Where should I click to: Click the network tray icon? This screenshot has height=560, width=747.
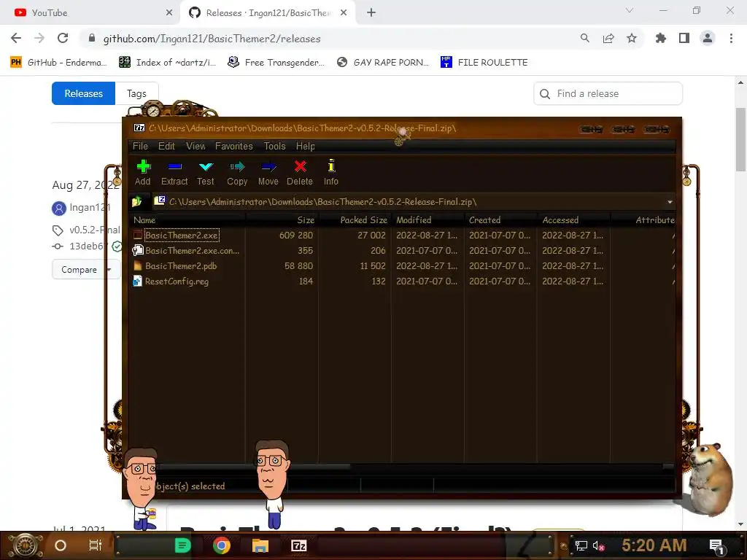tap(581, 545)
